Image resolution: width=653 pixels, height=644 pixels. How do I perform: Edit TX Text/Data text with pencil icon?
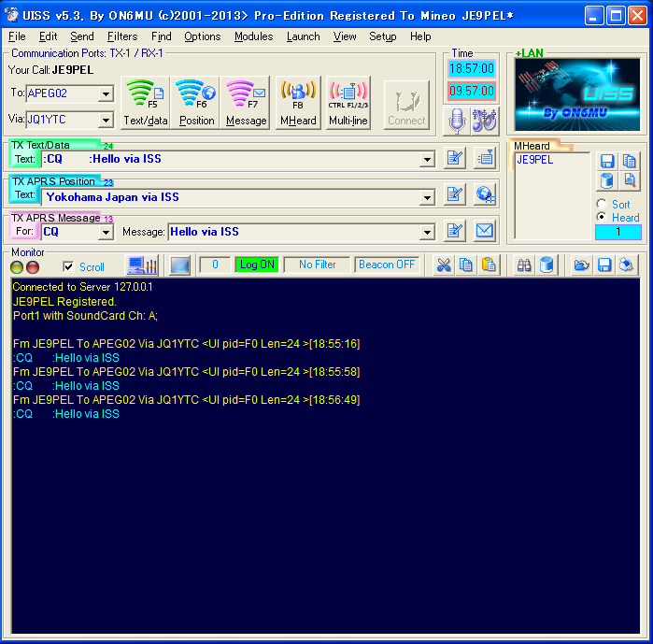454,158
